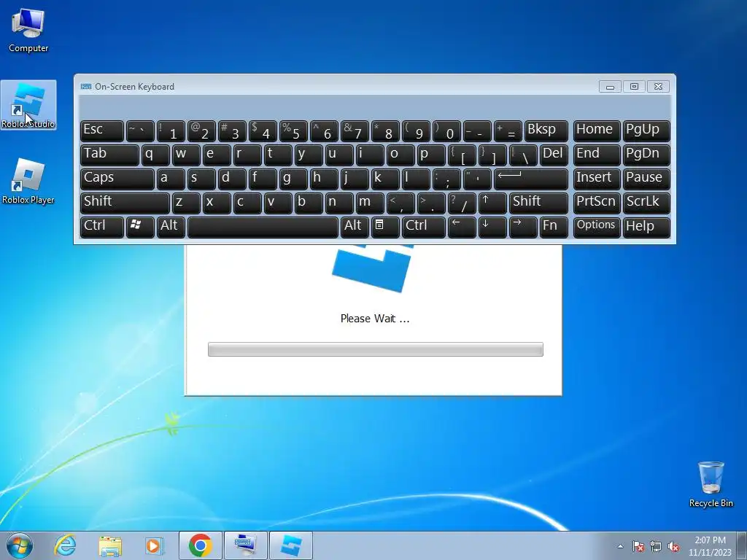This screenshot has width=747, height=560.
Task: Toggle the ScrLk key
Action: 646,203
